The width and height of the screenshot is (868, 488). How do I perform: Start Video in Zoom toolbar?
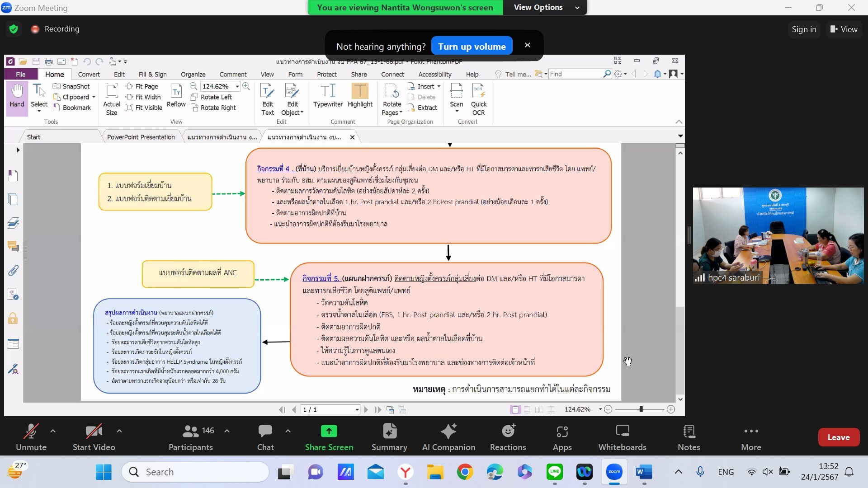(x=94, y=437)
